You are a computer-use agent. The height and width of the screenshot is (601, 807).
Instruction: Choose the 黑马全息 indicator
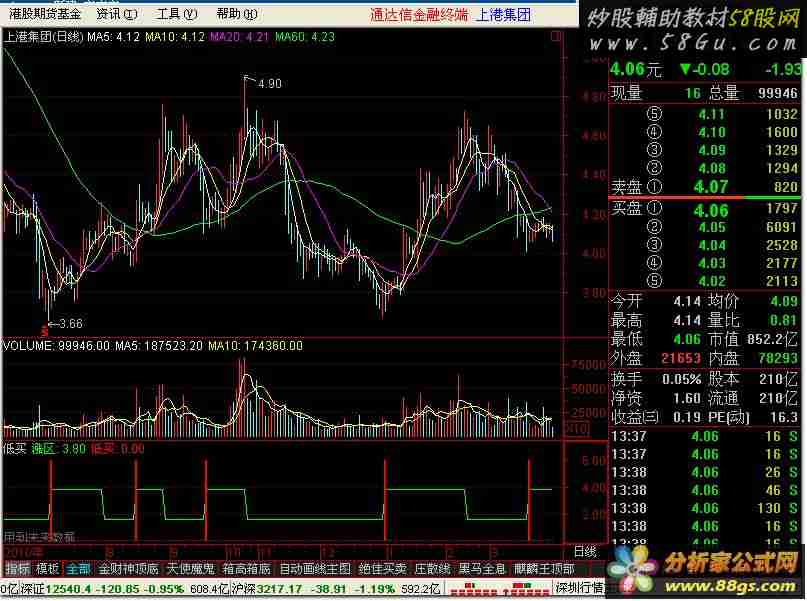tap(482, 569)
